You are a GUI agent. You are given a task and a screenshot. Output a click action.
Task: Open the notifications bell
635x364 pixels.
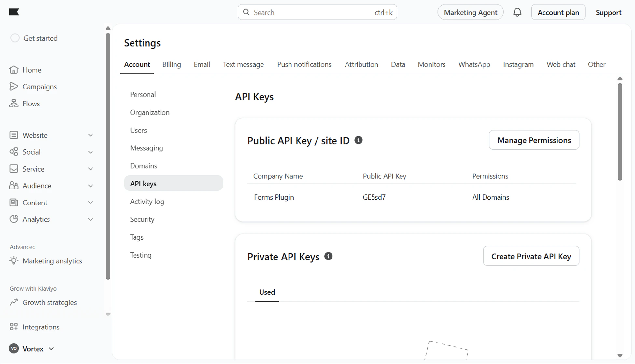517,12
